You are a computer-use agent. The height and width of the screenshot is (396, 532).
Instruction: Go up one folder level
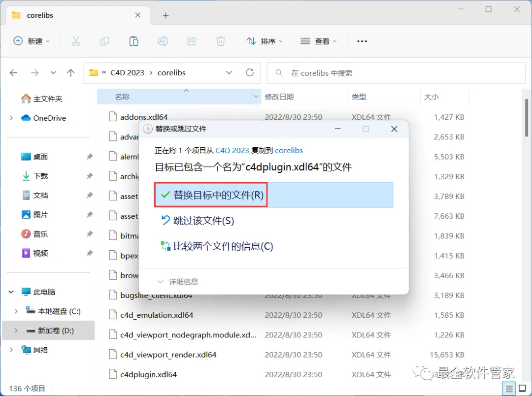coord(70,72)
